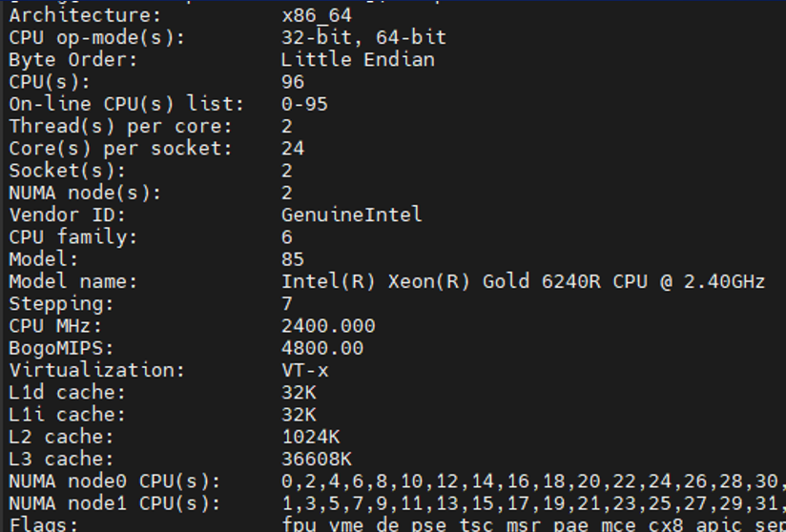Click the 'CPU op-mode(s):' label

[x=97, y=38]
